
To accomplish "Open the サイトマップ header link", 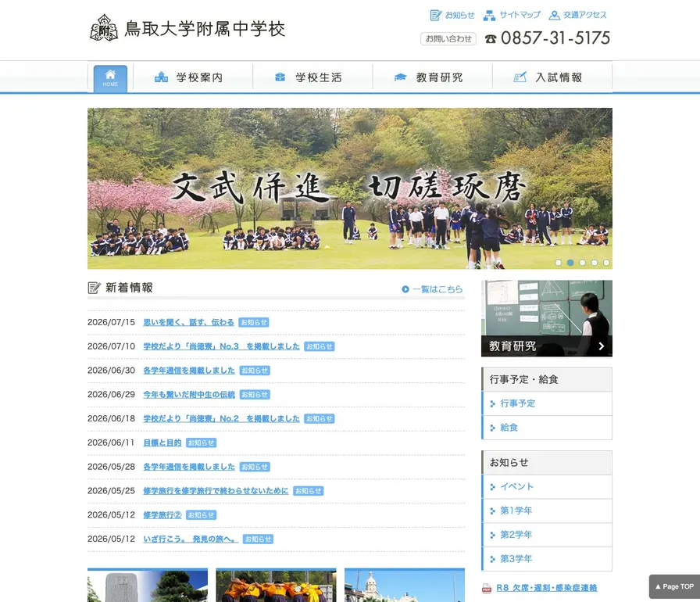I will pos(520,15).
